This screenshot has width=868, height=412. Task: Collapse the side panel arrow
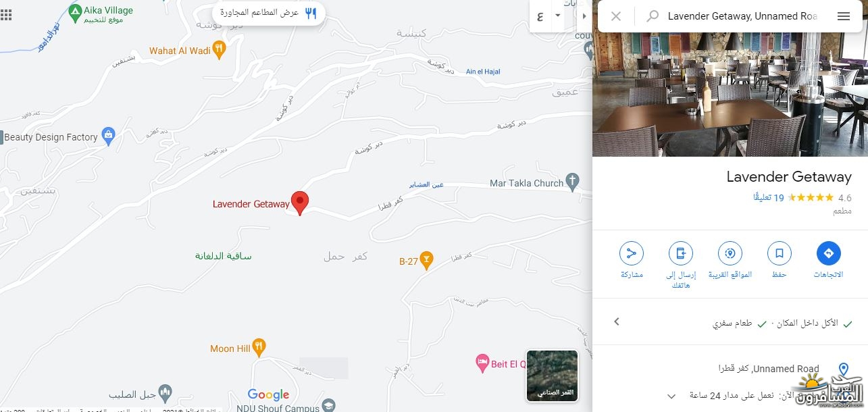[x=584, y=16]
